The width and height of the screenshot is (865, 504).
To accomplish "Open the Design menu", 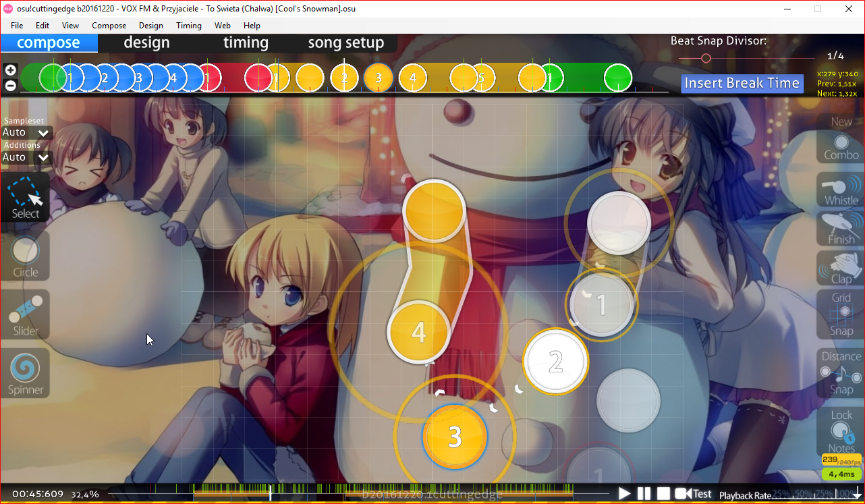I will click(x=151, y=26).
